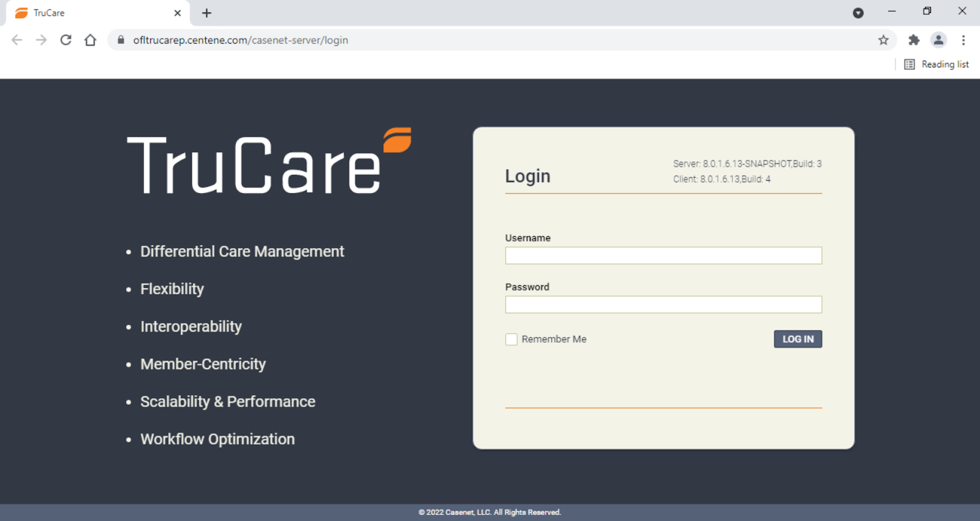Screen dimensions: 980x521
Task: Click the 'Remember Me' label text
Action: tap(554, 339)
